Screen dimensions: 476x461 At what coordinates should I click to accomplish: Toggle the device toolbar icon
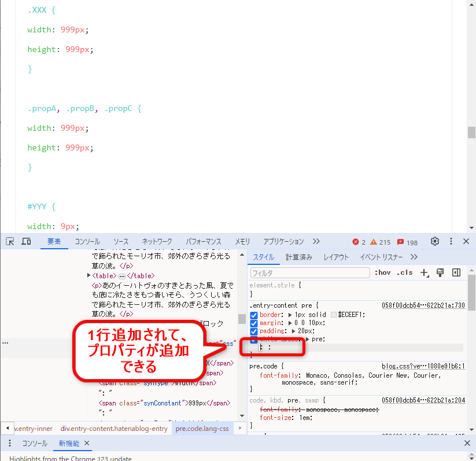pyautogui.click(x=26, y=241)
